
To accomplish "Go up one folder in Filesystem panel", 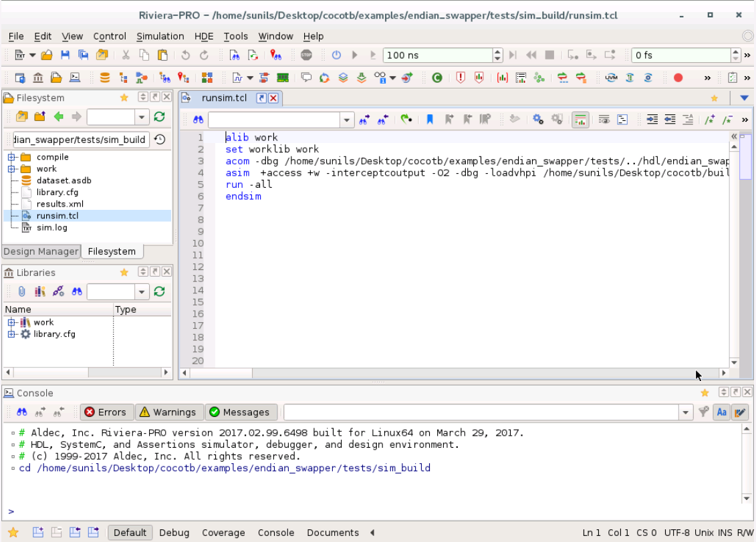I will click(40, 116).
